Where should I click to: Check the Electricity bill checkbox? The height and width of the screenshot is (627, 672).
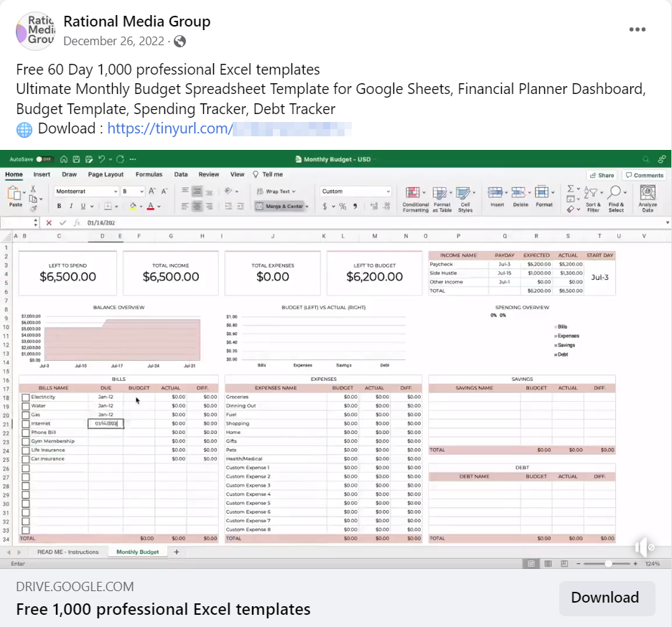pos(26,397)
